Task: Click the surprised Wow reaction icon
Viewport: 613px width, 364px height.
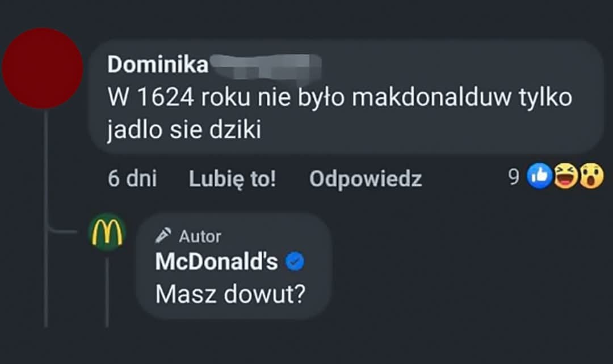Action: (591, 177)
